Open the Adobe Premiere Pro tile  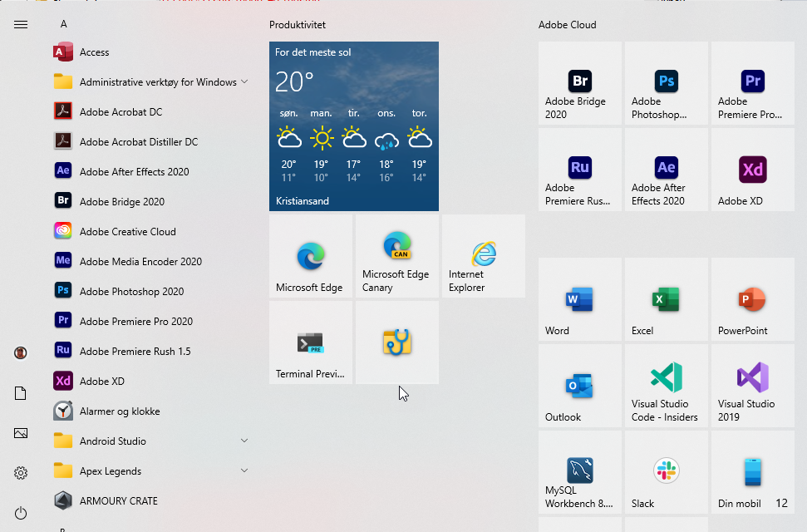point(753,83)
